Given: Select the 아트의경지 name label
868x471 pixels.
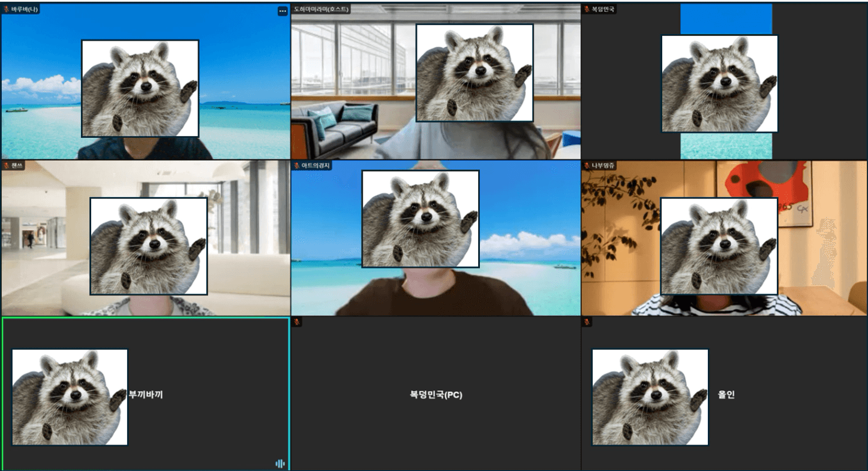Looking at the screenshot, I should (316, 165).
